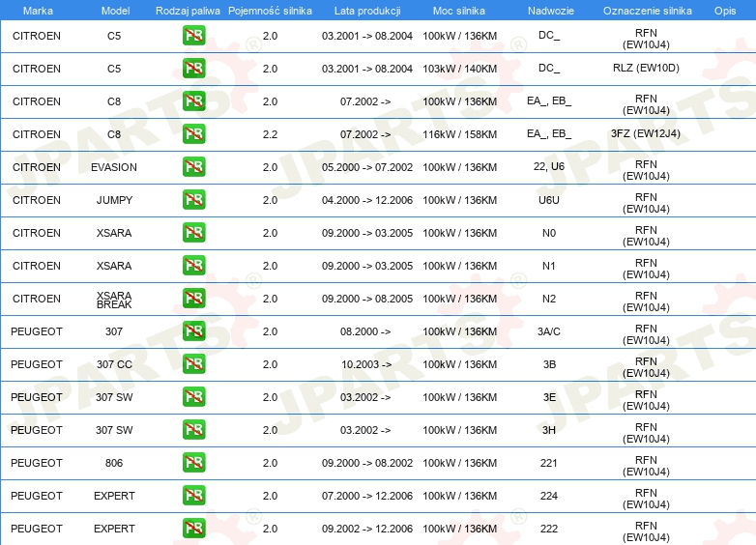
Task: Click petrol icon in 307 SW 3H row
Action: click(193, 429)
